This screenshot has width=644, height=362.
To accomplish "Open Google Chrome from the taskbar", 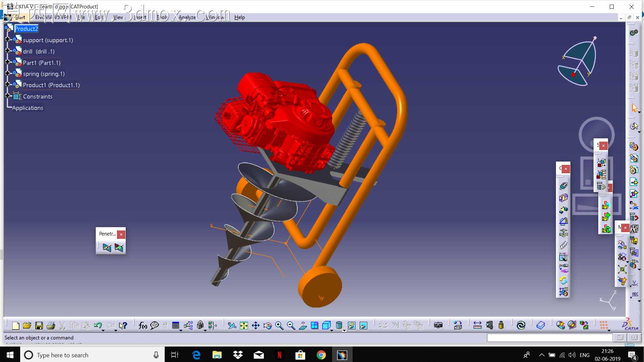I will 321,355.
